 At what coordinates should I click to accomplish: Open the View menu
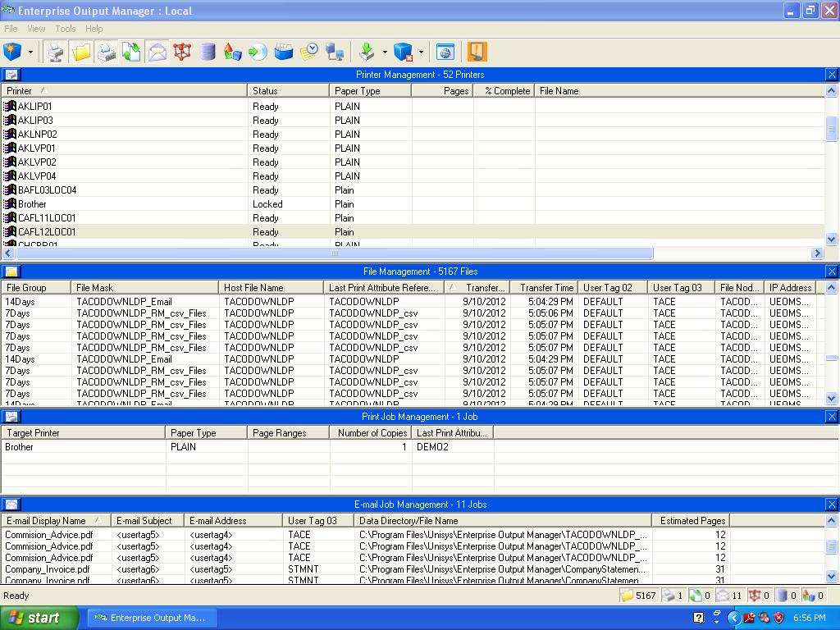pos(36,29)
